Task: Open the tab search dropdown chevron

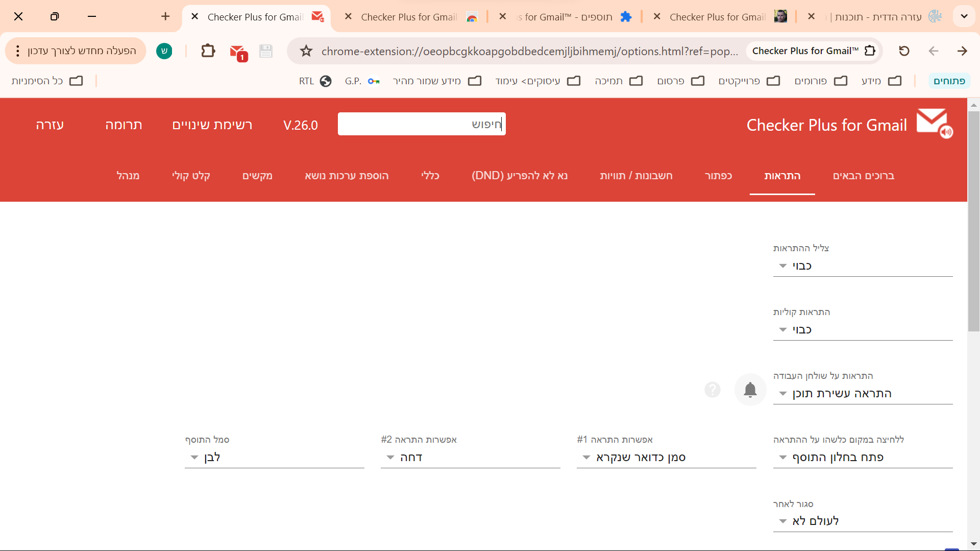Action: (964, 16)
